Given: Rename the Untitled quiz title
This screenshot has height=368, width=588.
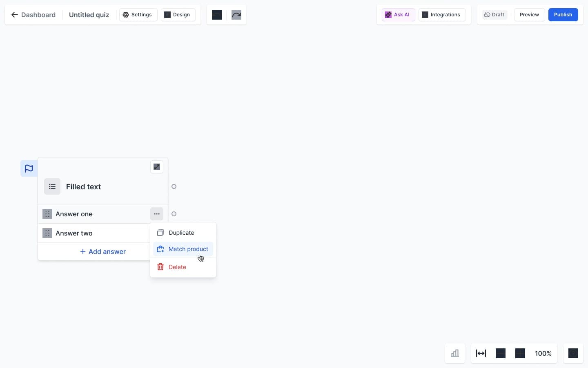Looking at the screenshot, I should point(89,15).
